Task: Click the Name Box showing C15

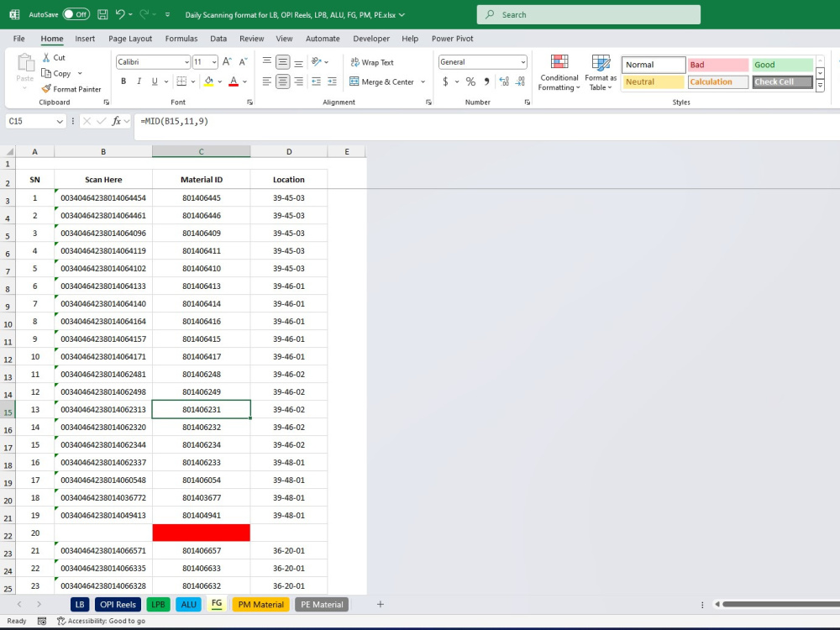Action: pos(30,121)
